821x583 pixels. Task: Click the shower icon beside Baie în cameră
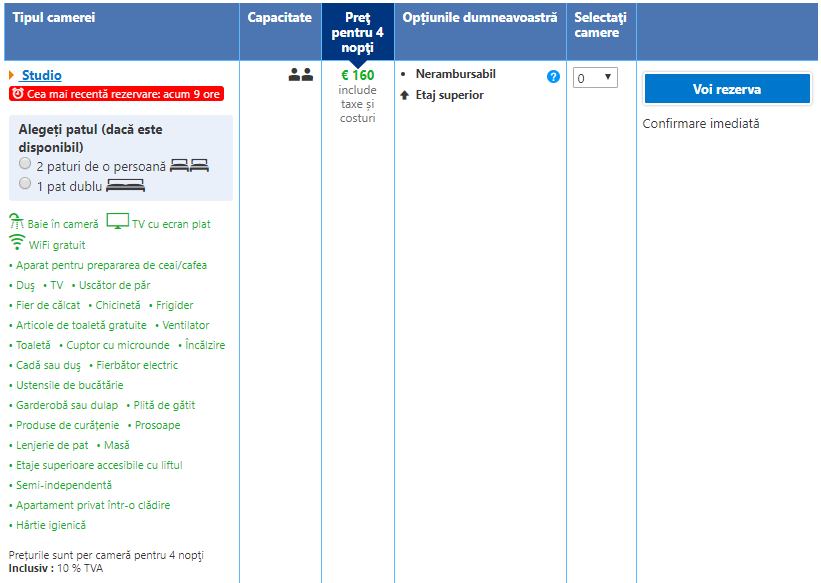coord(16,222)
